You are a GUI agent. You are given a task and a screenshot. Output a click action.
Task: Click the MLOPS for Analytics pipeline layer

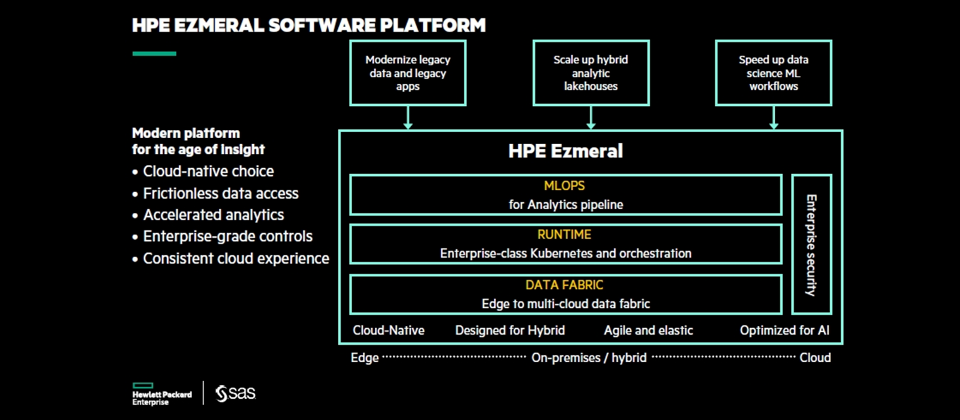(x=565, y=195)
